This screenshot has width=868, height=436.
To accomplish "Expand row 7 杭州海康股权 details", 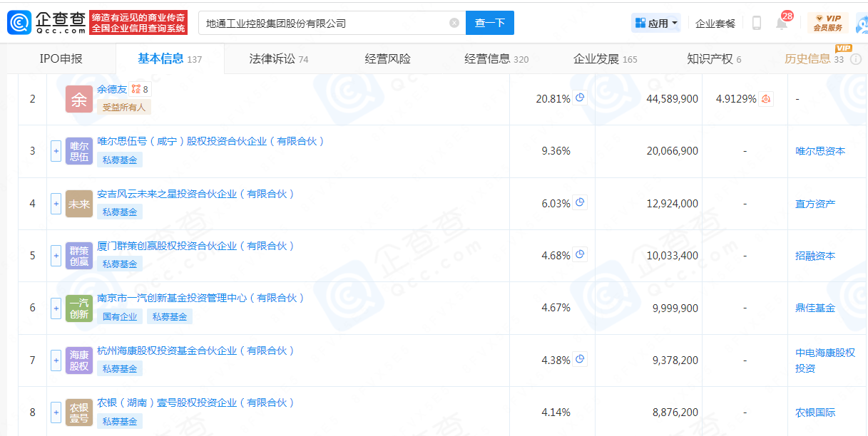I will tap(56, 360).
